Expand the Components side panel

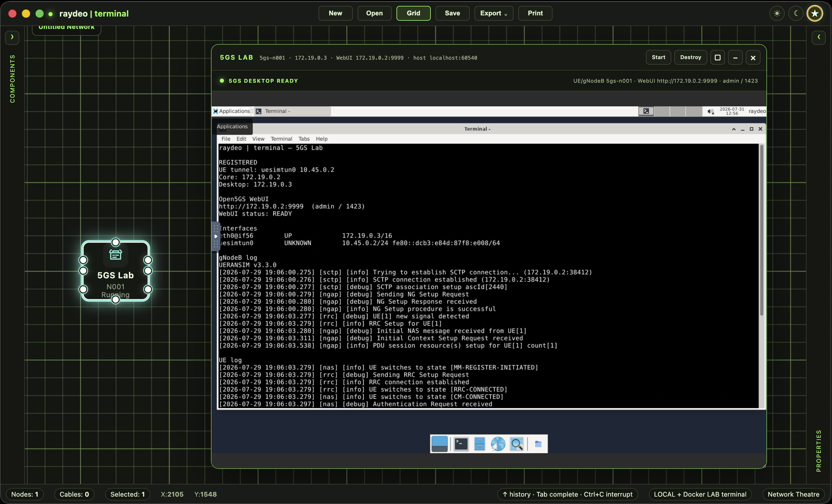pos(12,37)
